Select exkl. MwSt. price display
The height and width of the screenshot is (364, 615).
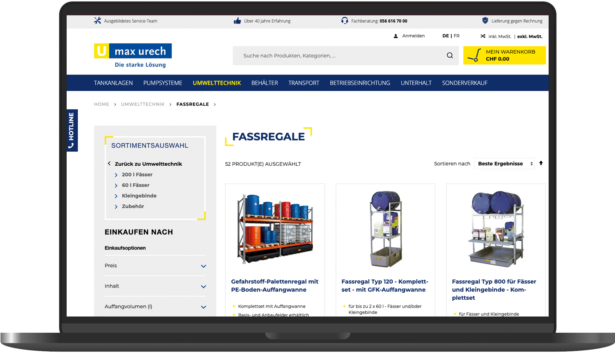[530, 36]
